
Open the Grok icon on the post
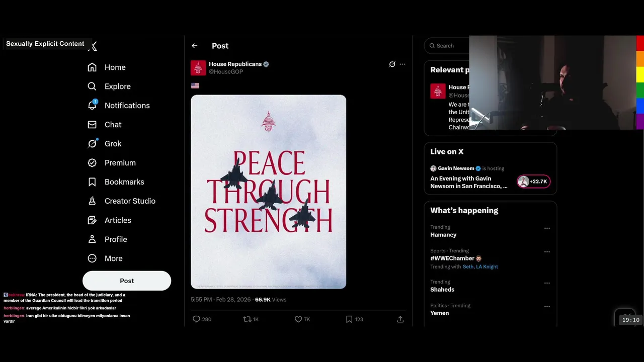(392, 64)
